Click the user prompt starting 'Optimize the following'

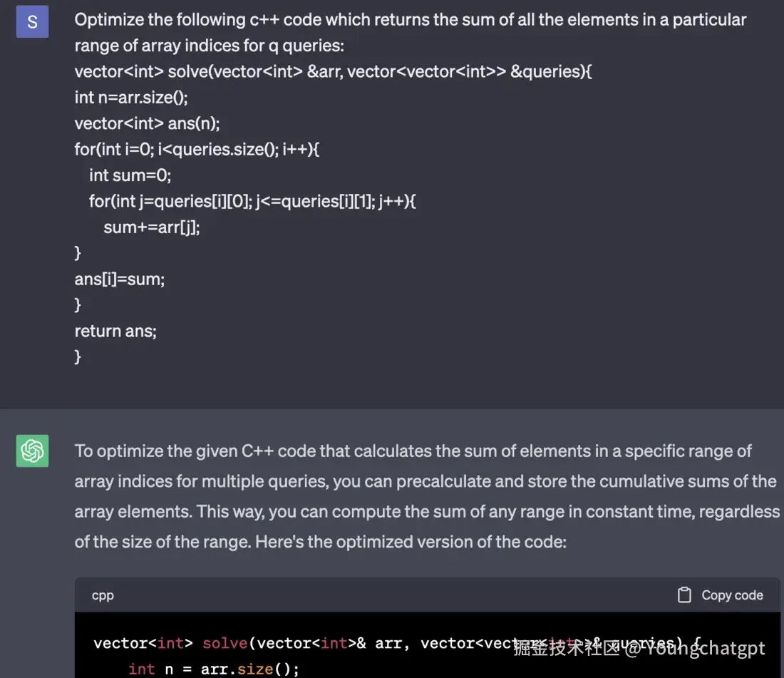(x=410, y=33)
